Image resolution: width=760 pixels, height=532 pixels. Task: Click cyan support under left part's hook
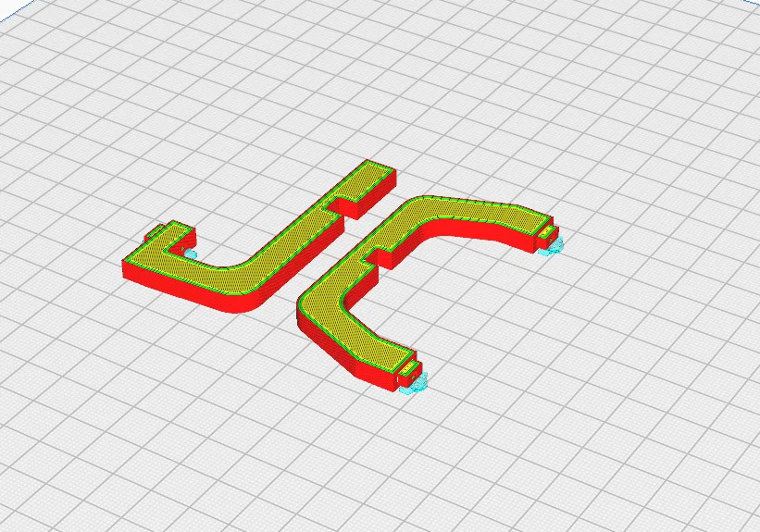191,253
